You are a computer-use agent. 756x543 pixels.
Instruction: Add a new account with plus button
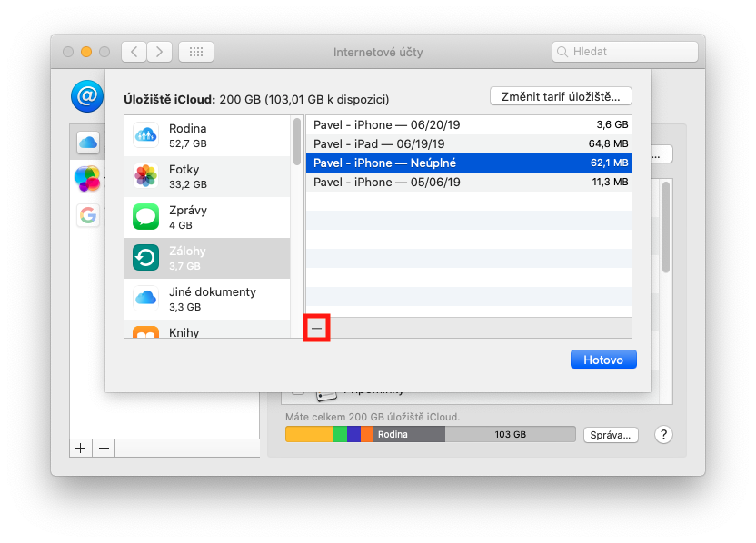81,448
